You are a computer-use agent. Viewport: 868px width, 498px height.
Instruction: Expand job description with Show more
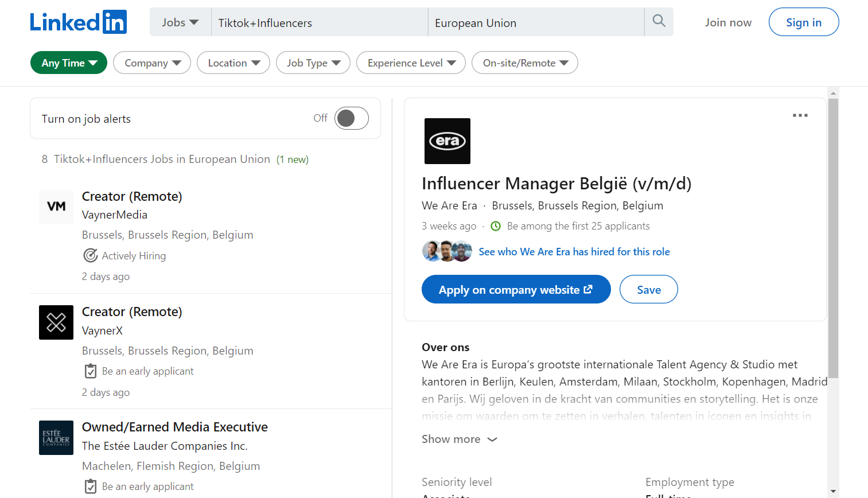tap(460, 439)
